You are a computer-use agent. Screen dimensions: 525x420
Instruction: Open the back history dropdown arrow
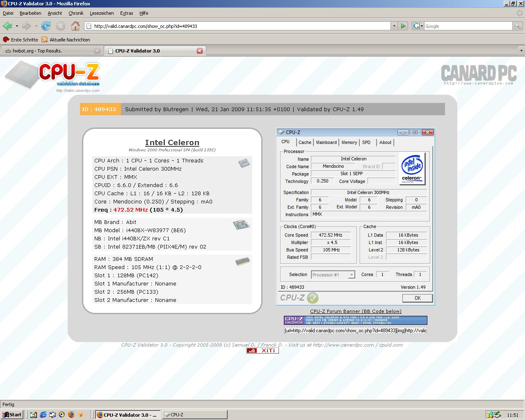[17, 26]
